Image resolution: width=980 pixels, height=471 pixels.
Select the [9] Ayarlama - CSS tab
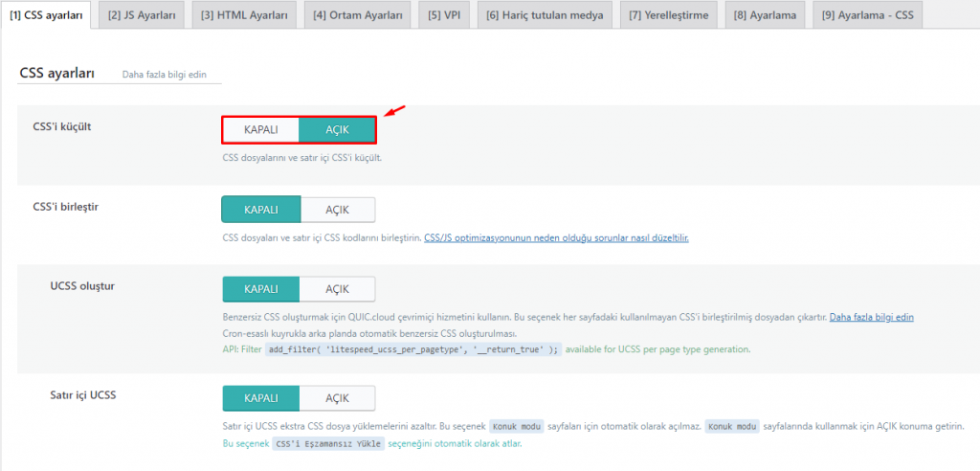point(867,15)
